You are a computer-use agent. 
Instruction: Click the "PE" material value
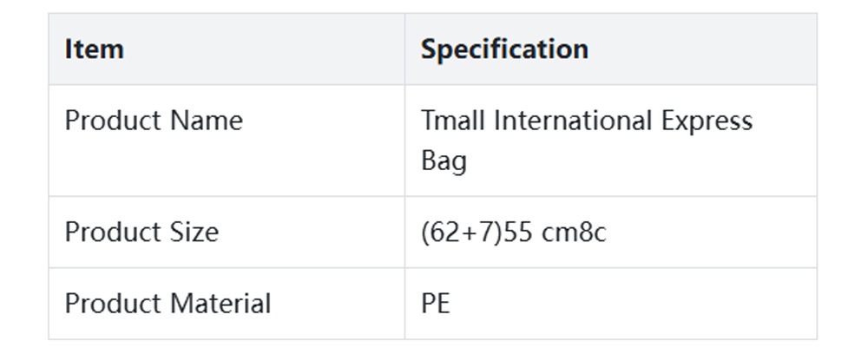pos(436,304)
